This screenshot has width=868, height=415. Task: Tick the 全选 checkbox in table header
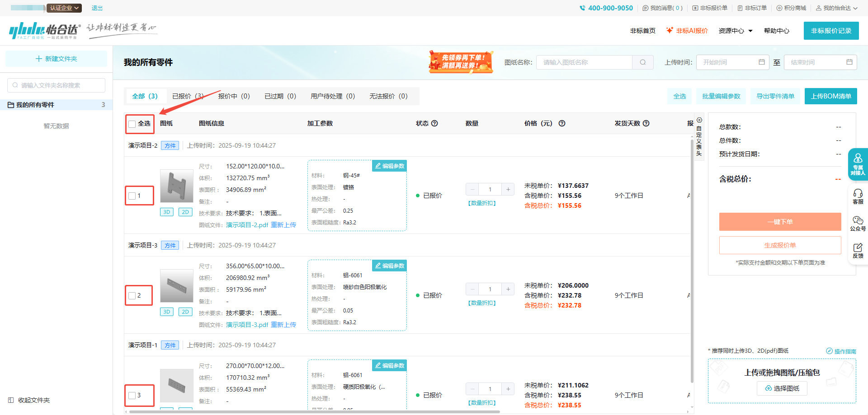(132, 124)
